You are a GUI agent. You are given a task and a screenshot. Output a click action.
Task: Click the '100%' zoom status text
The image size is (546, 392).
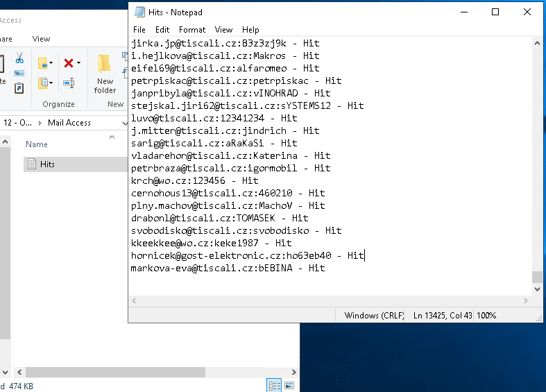[x=486, y=316]
